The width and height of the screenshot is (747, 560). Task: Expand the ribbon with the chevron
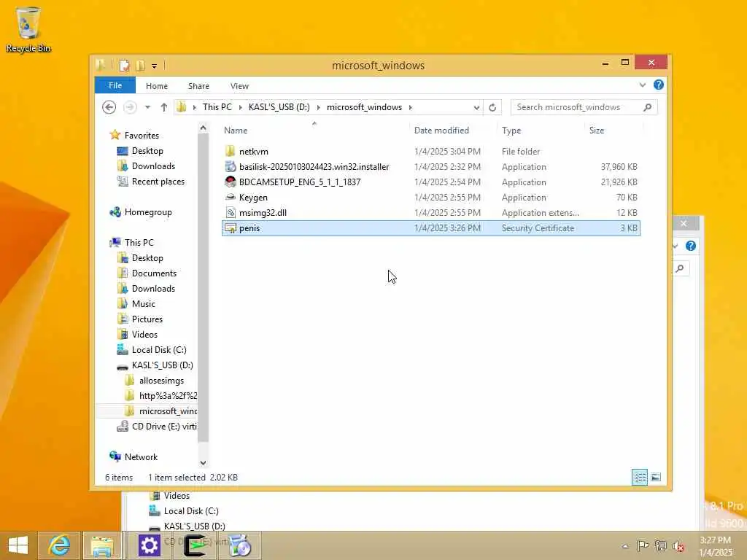point(642,85)
